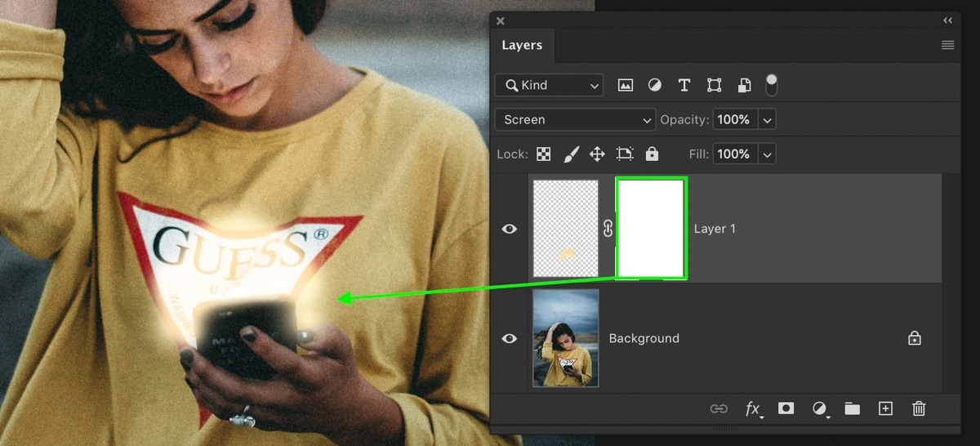The height and width of the screenshot is (446, 980).
Task: Unlock Background layer padlock icon
Action: coord(915,337)
